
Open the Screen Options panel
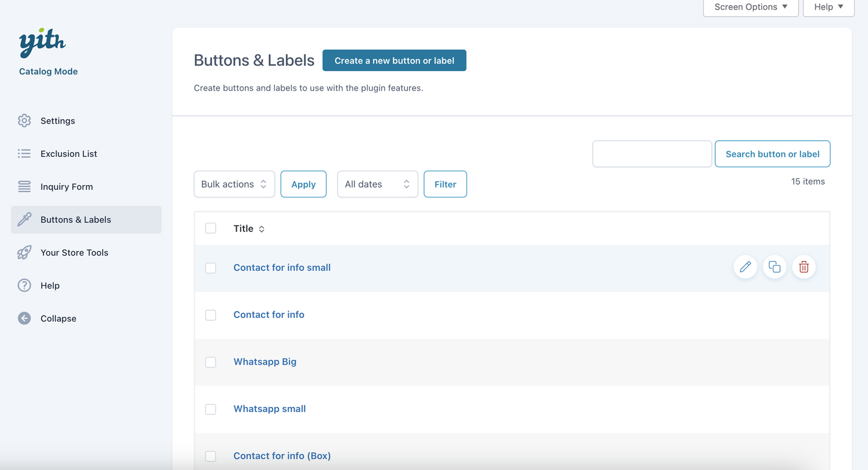click(x=751, y=7)
